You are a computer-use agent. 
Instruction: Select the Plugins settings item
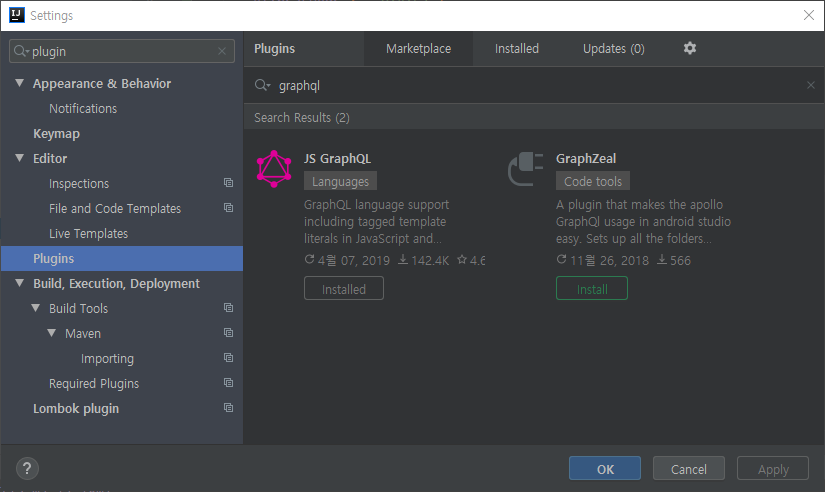pyautogui.click(x=122, y=258)
